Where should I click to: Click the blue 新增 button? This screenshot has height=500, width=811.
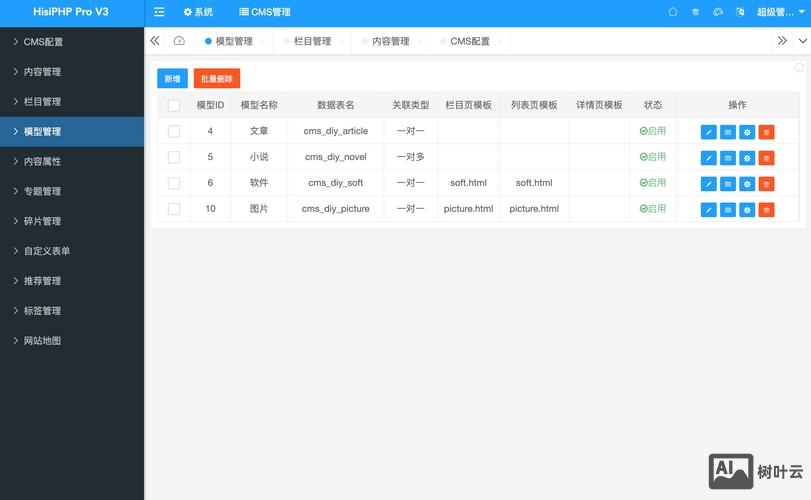click(172, 79)
